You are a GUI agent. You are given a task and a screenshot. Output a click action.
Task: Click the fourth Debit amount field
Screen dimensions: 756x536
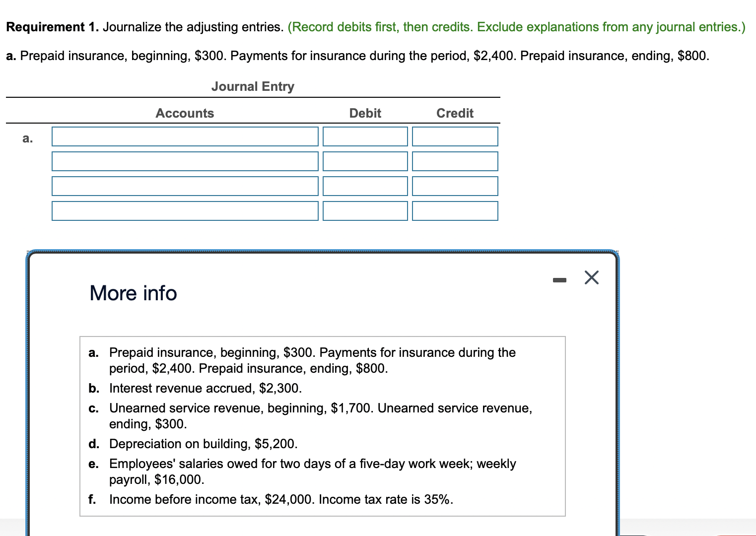pos(365,211)
